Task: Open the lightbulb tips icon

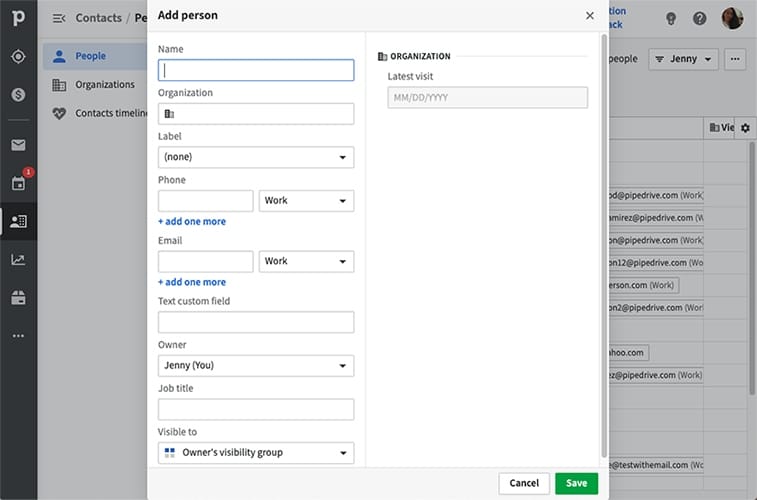Action: click(x=671, y=18)
